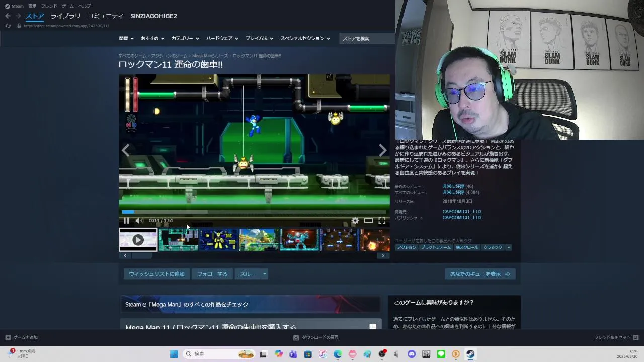Select the アクション tag

[x=407, y=247]
